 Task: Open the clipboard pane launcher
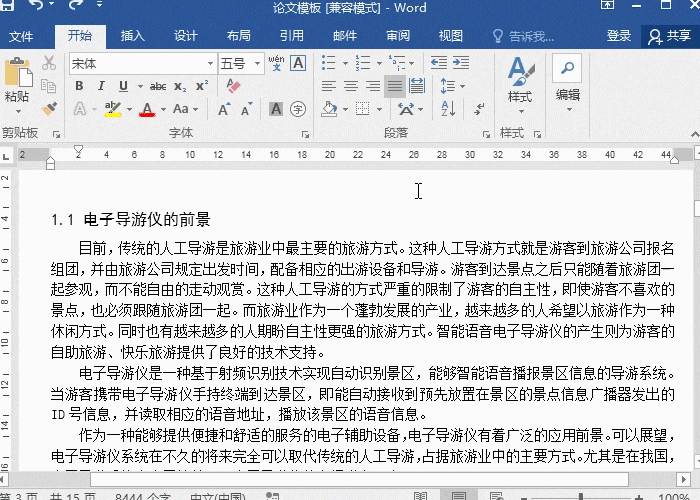tap(57, 134)
